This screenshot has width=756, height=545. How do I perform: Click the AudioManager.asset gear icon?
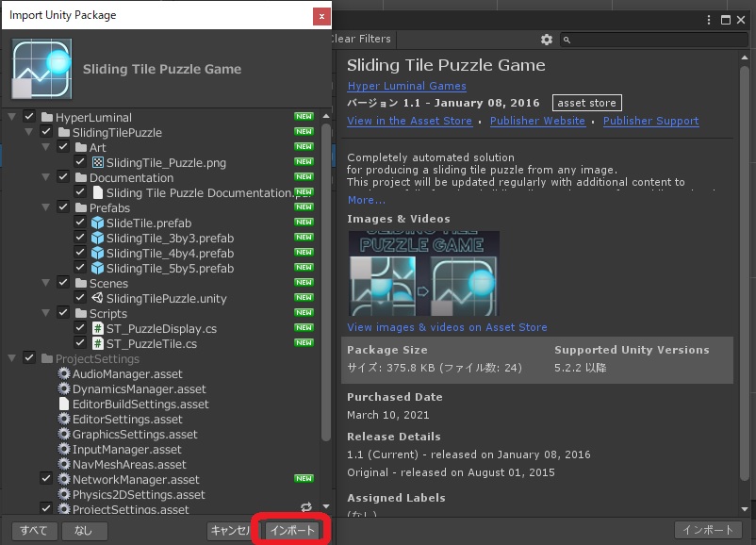(x=64, y=373)
